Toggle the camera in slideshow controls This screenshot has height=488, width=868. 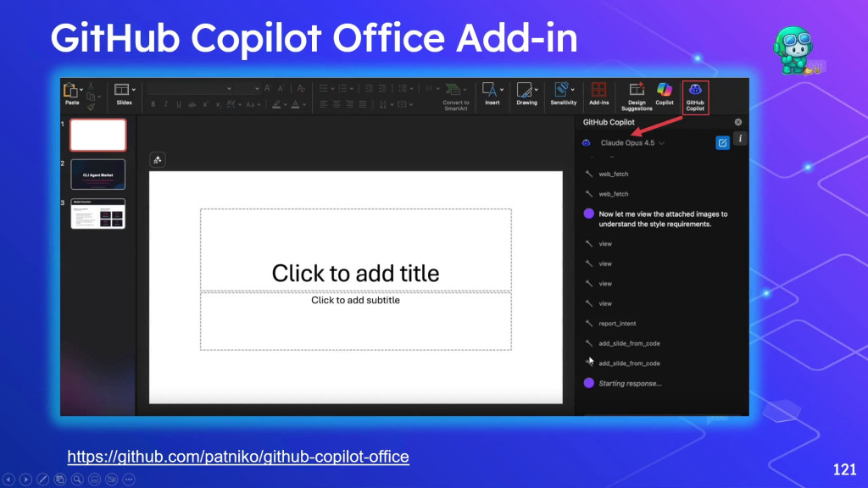coord(112,480)
